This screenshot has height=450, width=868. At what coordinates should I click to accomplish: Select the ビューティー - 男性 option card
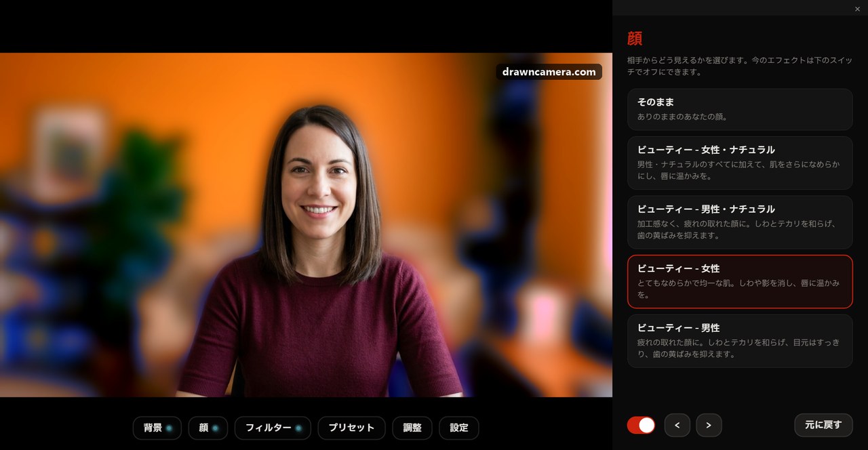click(x=740, y=341)
